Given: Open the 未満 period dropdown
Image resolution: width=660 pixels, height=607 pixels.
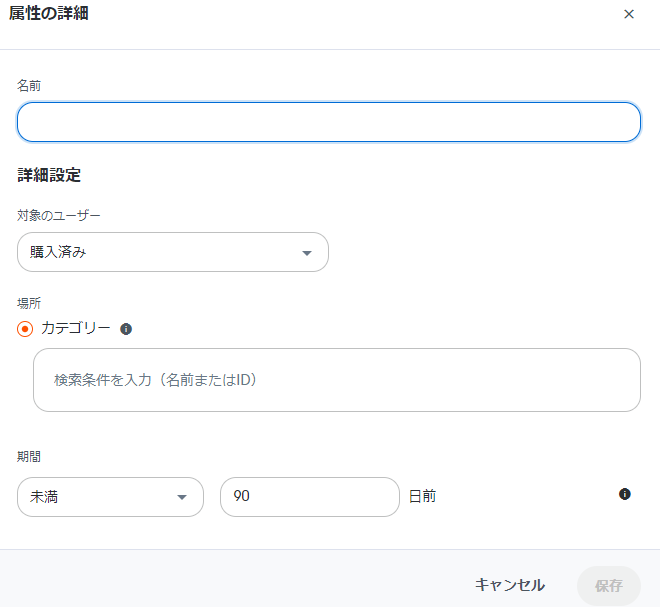Looking at the screenshot, I should [110, 497].
